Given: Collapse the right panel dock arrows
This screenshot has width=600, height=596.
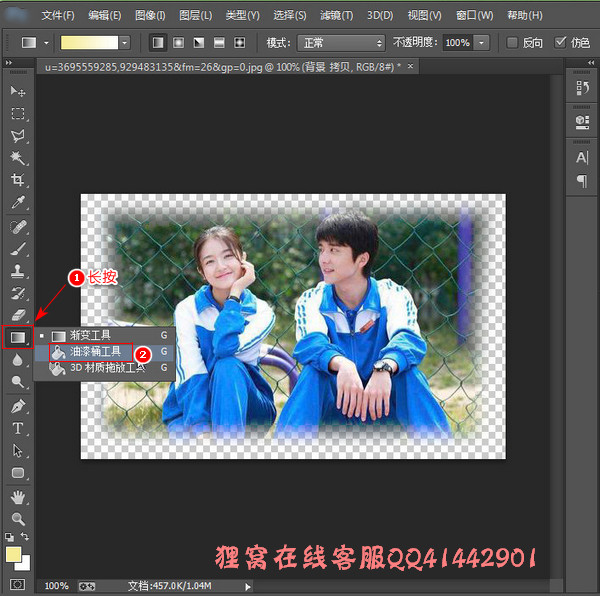Looking at the screenshot, I should [x=591, y=63].
